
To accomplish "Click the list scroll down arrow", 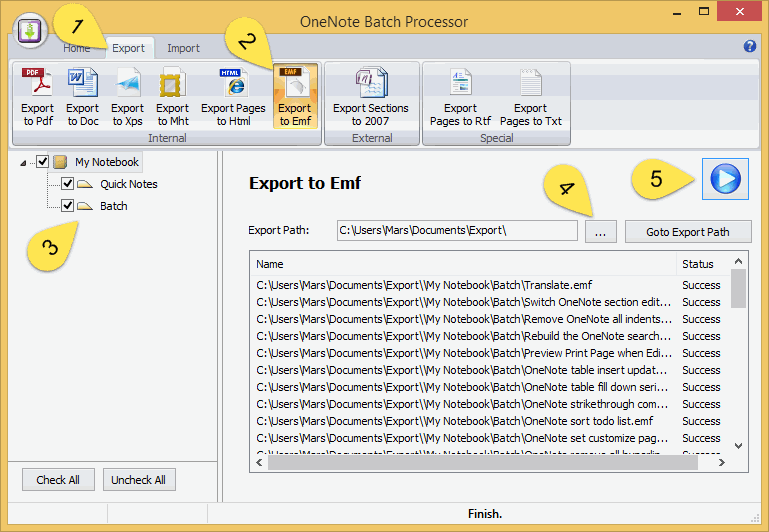I will [739, 446].
